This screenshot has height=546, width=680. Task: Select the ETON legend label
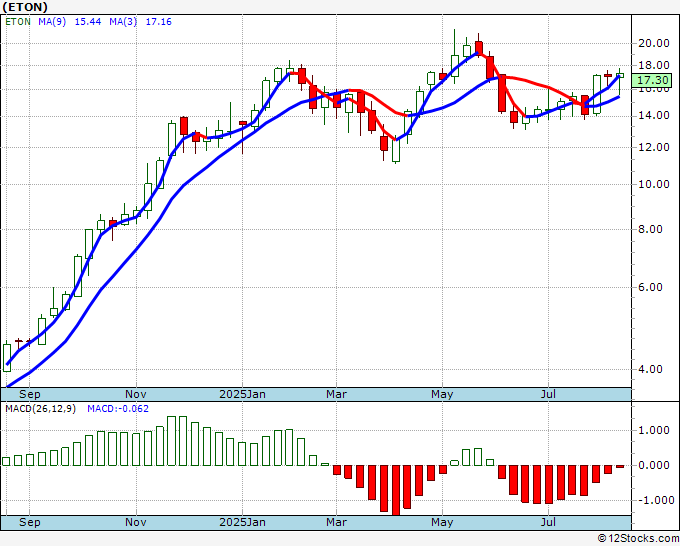tap(18, 22)
